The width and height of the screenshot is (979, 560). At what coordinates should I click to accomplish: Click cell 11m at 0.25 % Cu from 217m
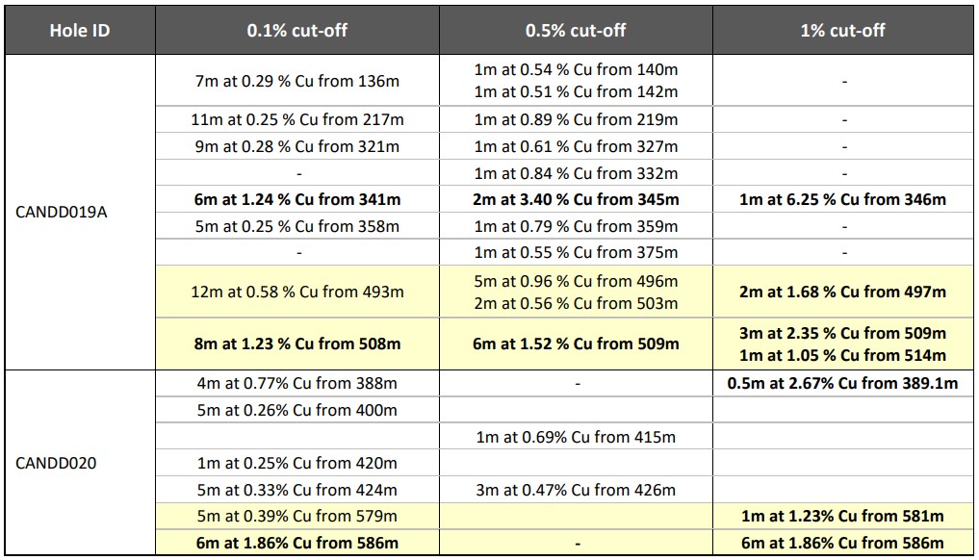pos(297,119)
